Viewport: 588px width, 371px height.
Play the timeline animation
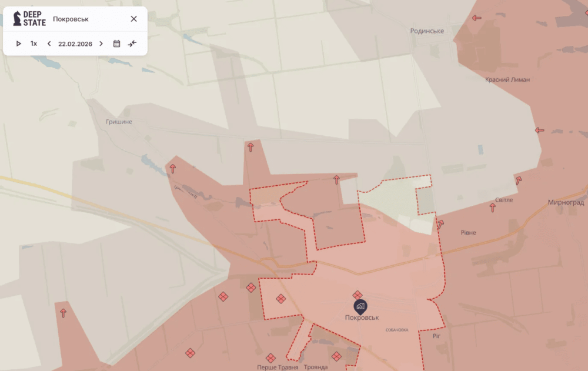click(x=18, y=44)
